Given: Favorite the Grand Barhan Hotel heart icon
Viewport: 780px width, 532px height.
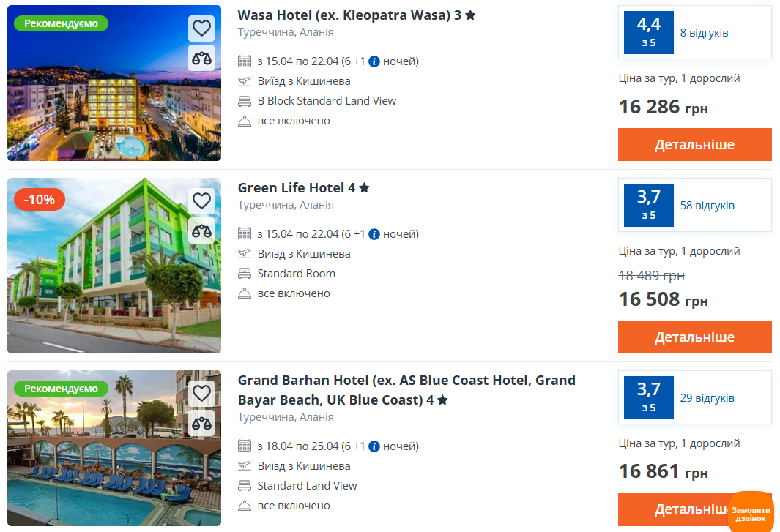Looking at the screenshot, I should point(201,393).
